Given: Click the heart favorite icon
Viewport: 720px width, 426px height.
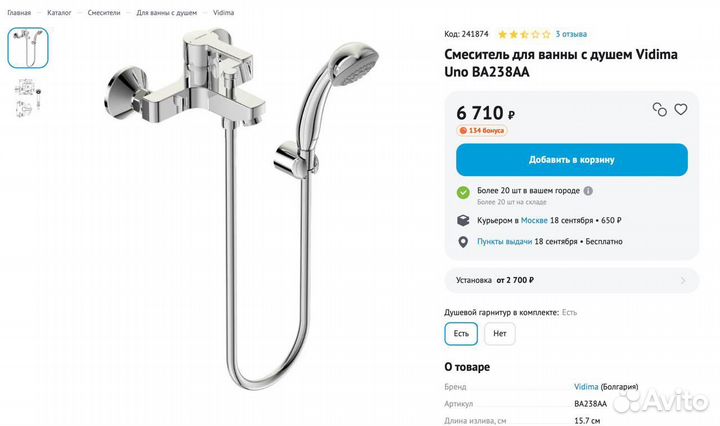Looking at the screenshot, I should pos(681,109).
